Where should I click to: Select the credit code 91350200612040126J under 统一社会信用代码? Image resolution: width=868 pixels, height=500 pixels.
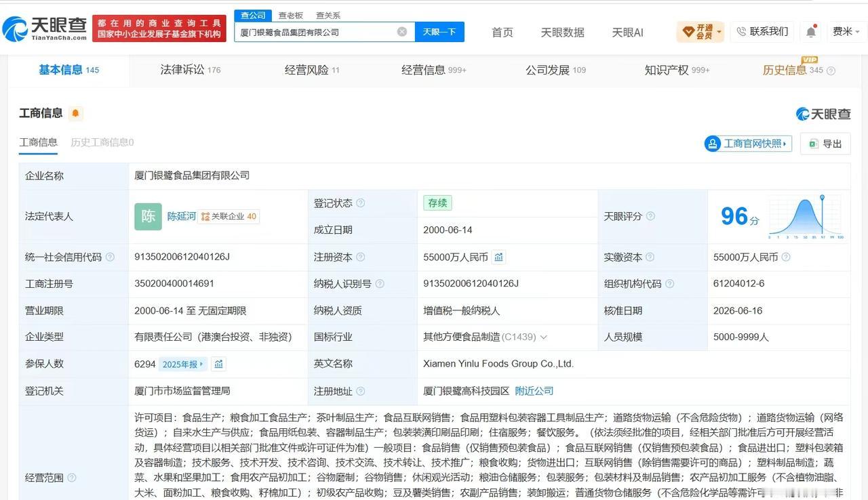[182, 257]
